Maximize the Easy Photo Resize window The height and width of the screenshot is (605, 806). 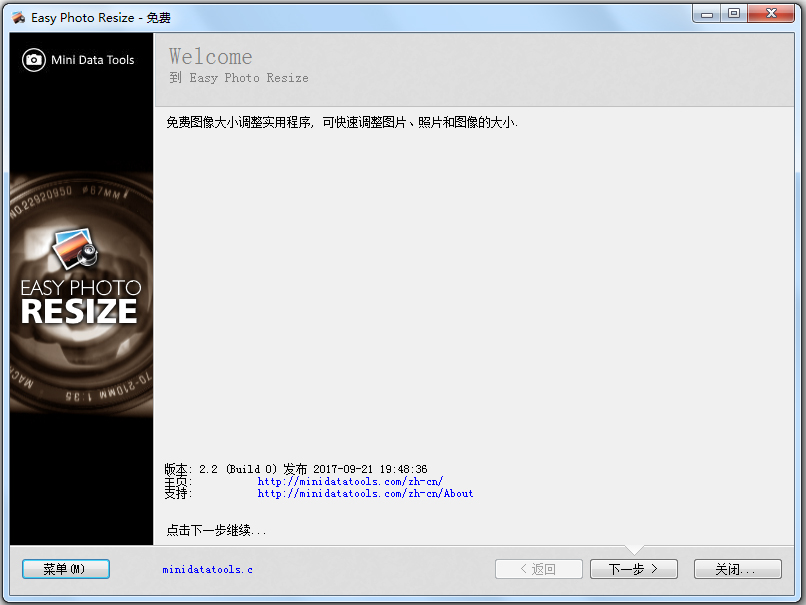click(734, 14)
